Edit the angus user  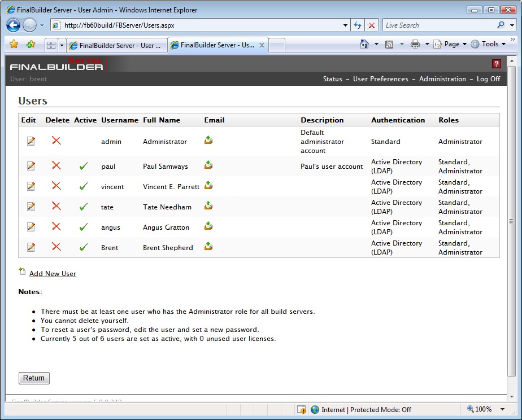click(31, 227)
